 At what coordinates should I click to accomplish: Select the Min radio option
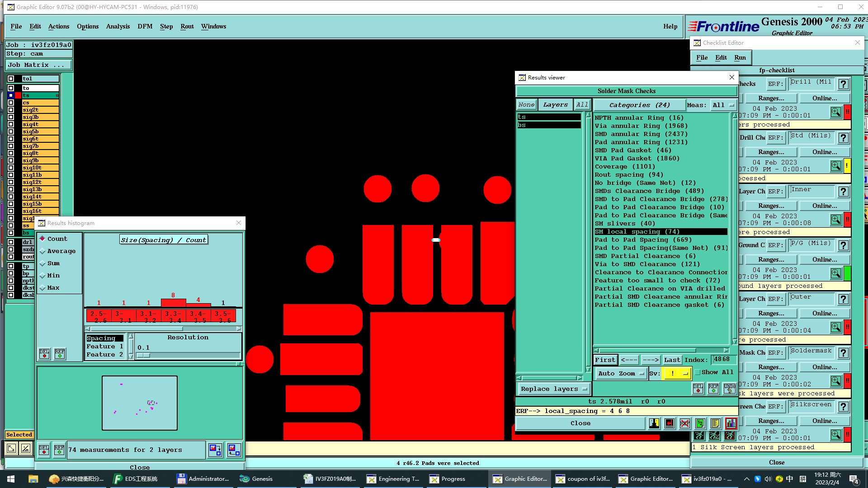click(42, 275)
